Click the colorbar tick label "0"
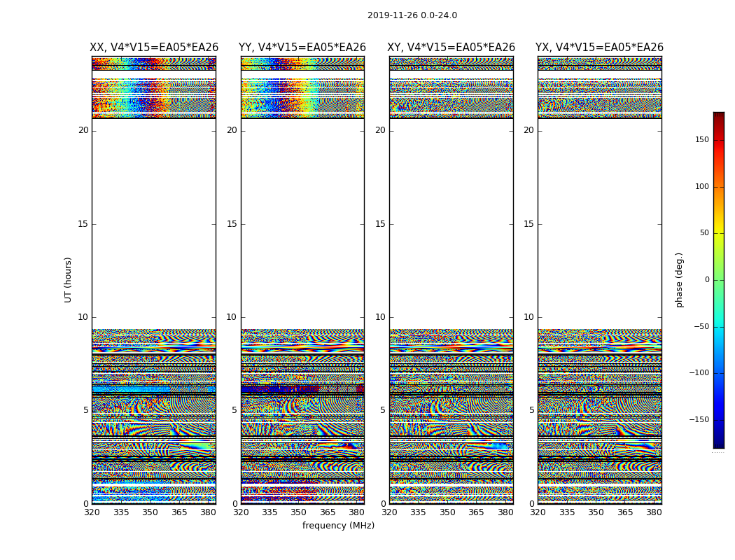This screenshot has width=735, height=560. pyautogui.click(x=707, y=280)
